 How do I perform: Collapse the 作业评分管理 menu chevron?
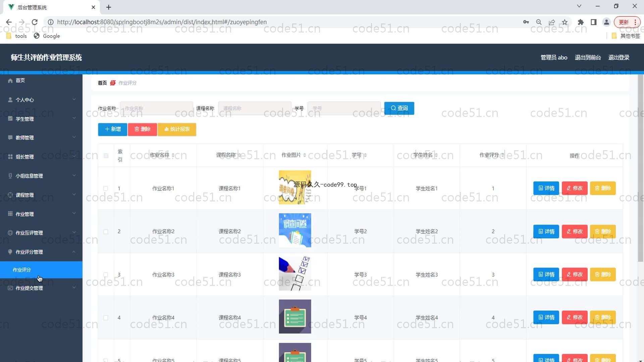pos(74,251)
